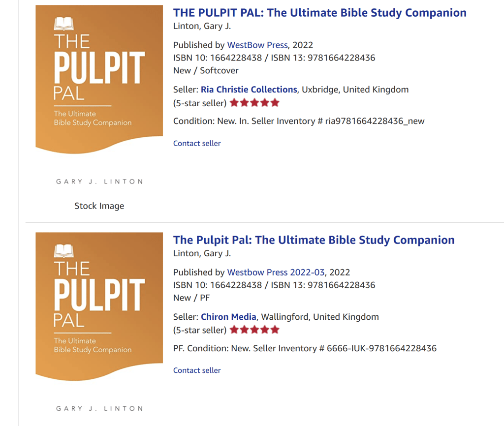The image size is (504, 426).
Task: Visit the Ria Christie Collections seller page
Action: click(249, 90)
